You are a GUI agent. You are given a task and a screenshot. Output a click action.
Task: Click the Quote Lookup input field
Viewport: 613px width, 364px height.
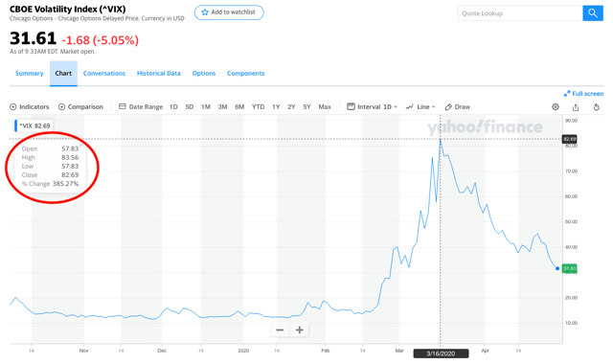point(520,13)
